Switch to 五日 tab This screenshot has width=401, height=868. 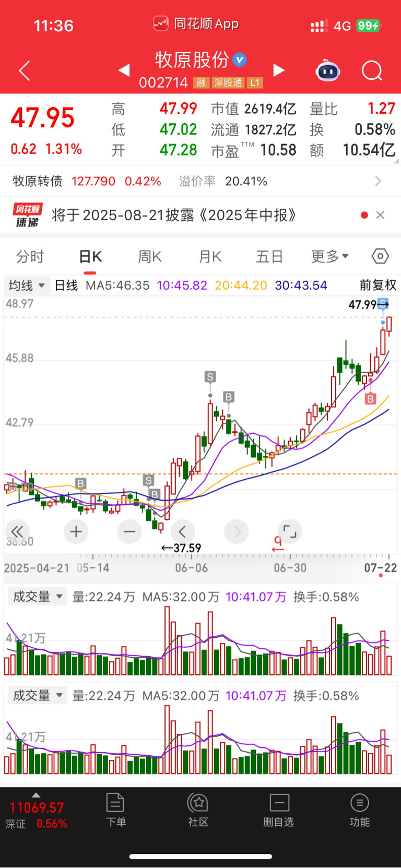coord(269,256)
